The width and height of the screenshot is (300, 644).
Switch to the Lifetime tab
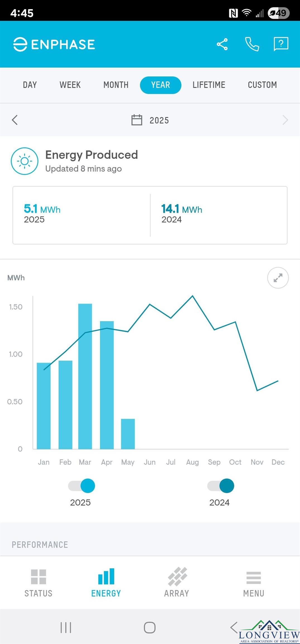pyautogui.click(x=209, y=85)
